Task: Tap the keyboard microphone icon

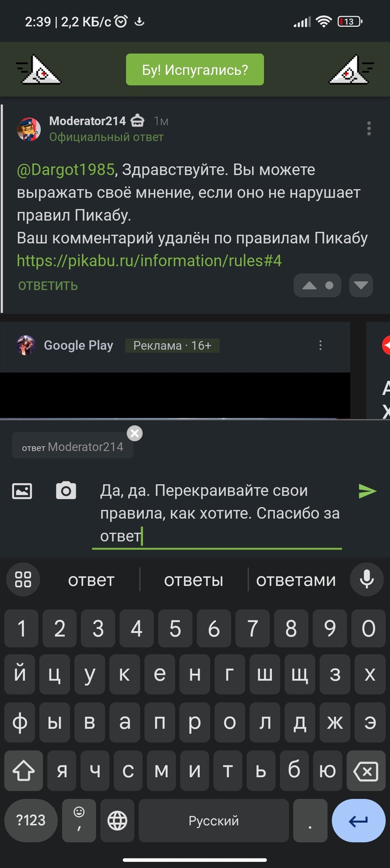Action: pyautogui.click(x=367, y=580)
